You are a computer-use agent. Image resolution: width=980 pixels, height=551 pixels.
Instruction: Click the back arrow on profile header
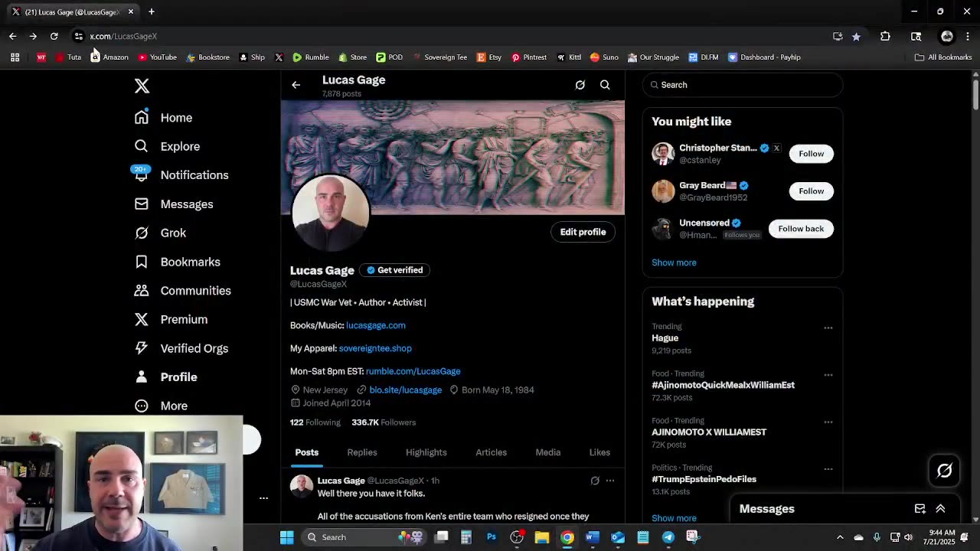296,85
